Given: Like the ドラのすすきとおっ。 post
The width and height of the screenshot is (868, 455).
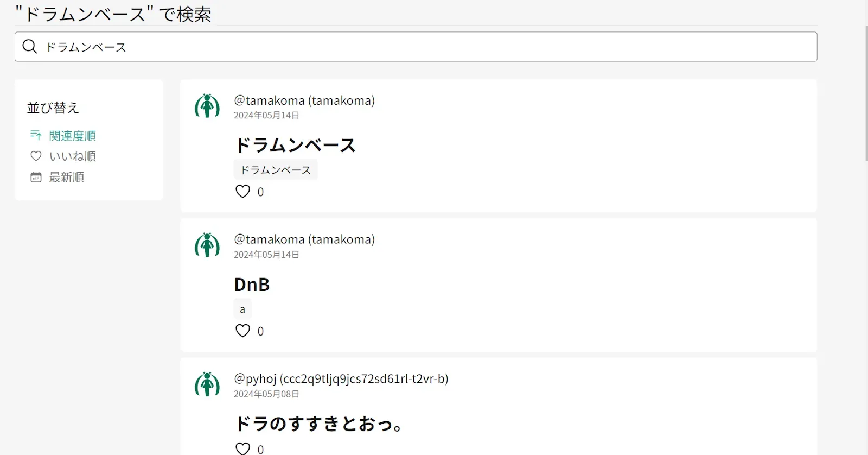Looking at the screenshot, I should coord(242,448).
